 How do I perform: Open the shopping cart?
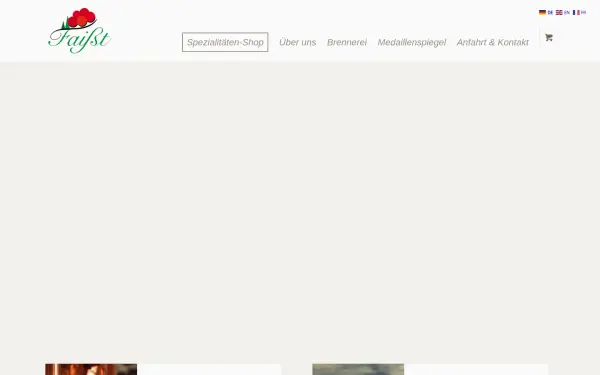(549, 38)
